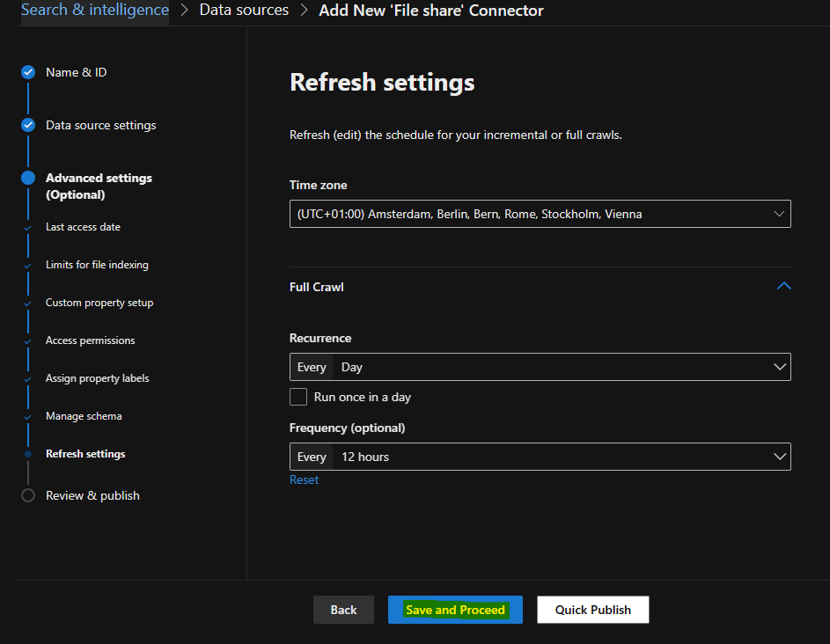This screenshot has width=830, height=644.
Task: Click the Advanced settings step circle icon
Action: click(28, 178)
